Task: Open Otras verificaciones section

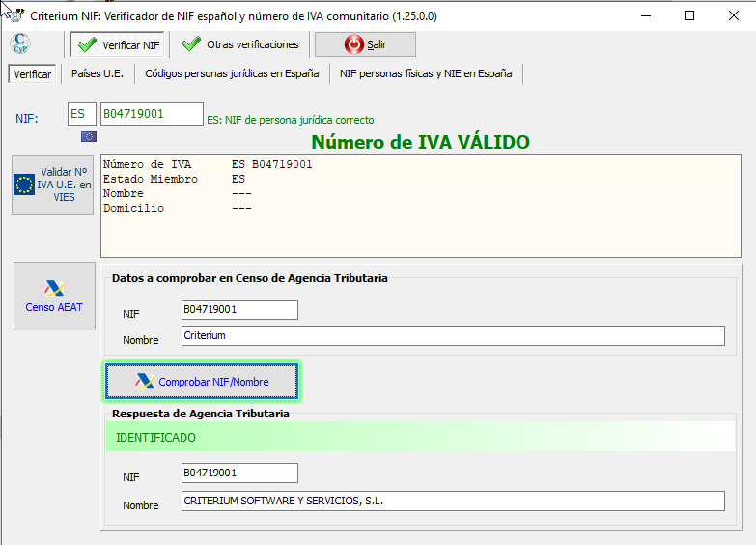Action: click(240, 44)
